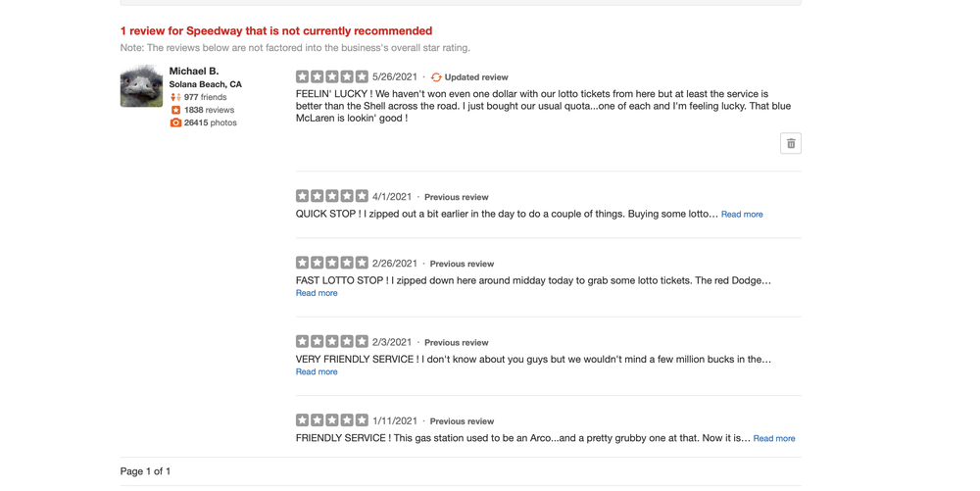
Task: Click the star rating of the 2/3/2021 review
Action: [332, 341]
